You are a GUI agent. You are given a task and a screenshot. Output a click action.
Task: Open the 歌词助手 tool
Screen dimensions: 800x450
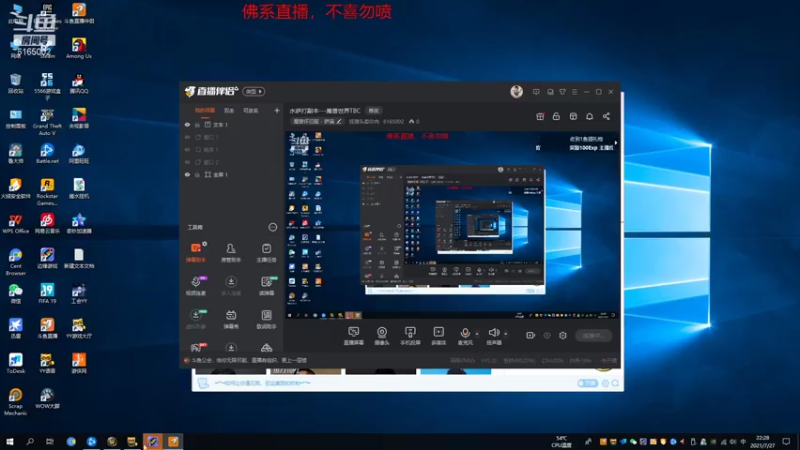pos(266,319)
